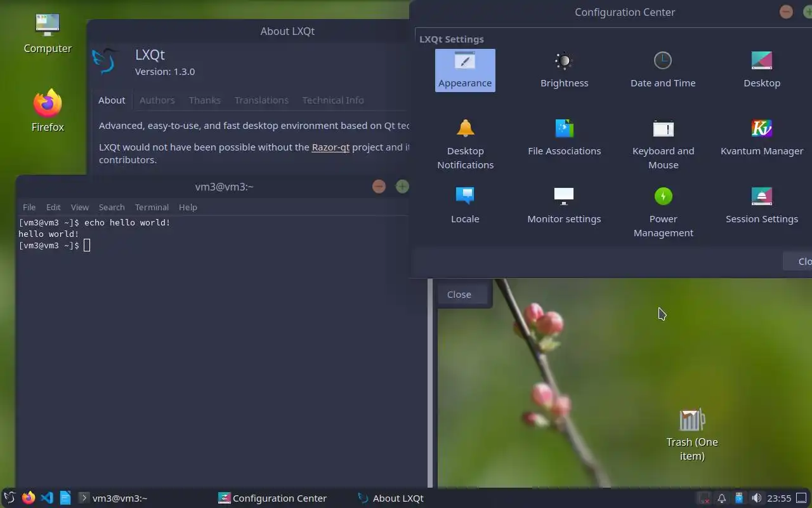
Task: Follow the Razor-qt link
Action: (x=331, y=147)
